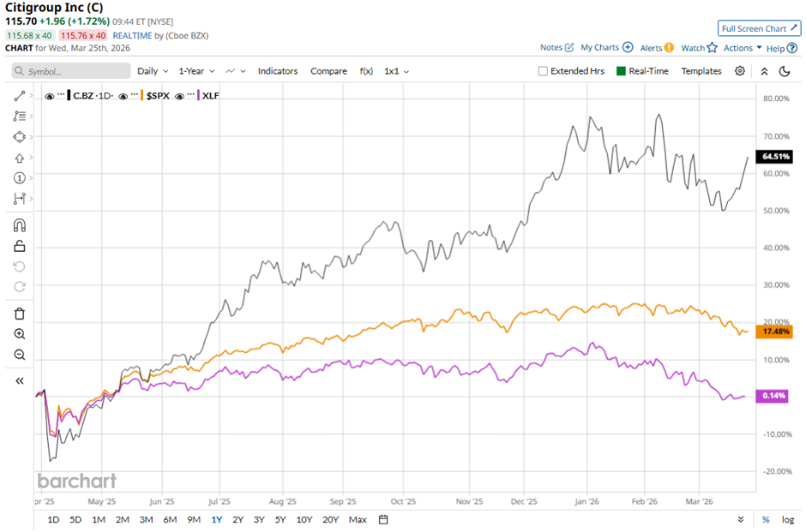The height and width of the screenshot is (532, 806).
Task: Collapse the drawing tools sidebar
Action: click(x=20, y=381)
